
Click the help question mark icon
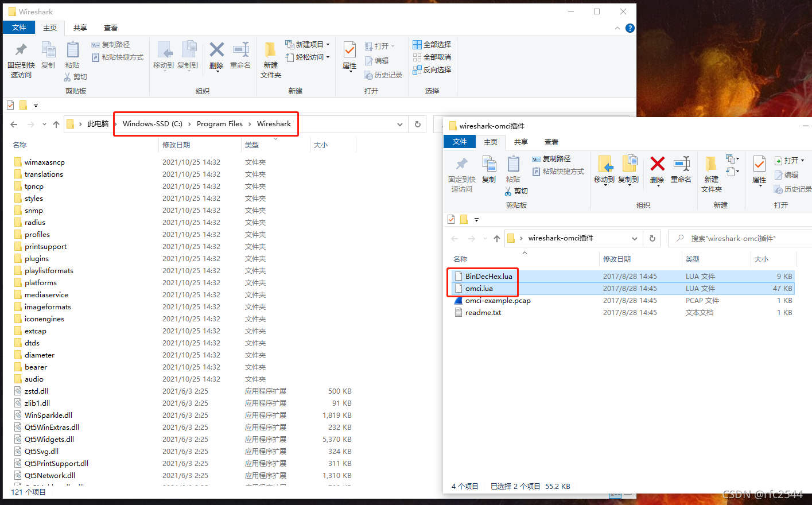click(630, 28)
